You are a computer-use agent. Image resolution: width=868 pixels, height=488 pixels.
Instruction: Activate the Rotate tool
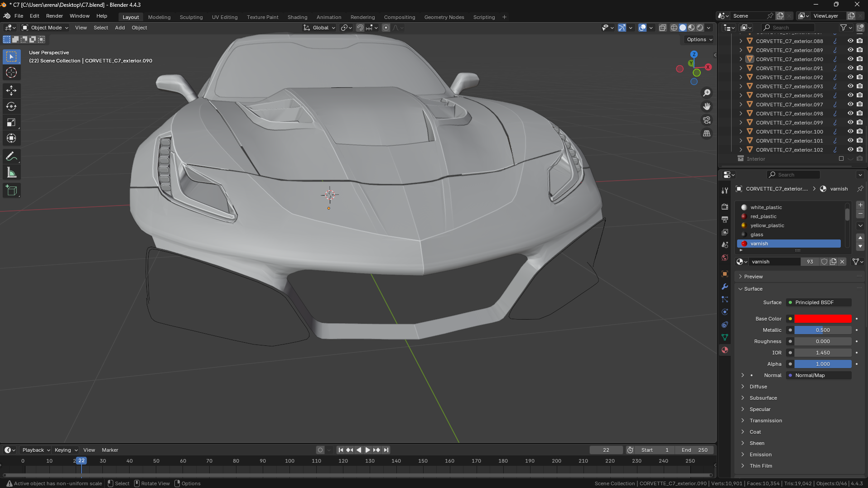[x=11, y=107]
